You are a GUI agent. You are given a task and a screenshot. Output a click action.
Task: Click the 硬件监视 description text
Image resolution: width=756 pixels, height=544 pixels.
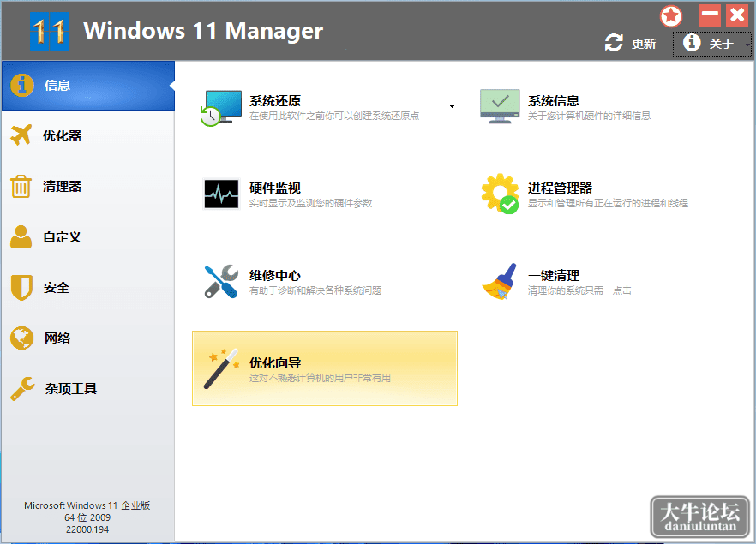(x=310, y=203)
